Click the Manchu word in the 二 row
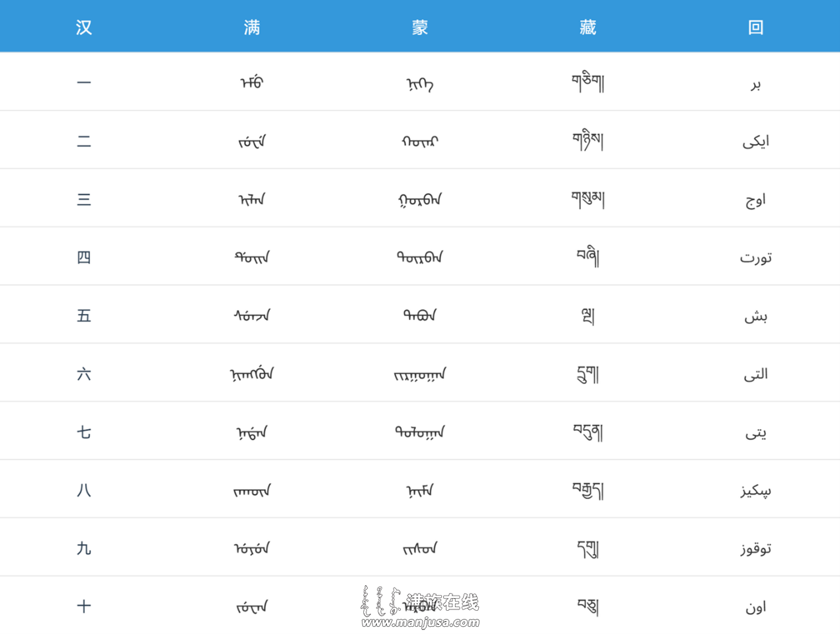This screenshot has height=634, width=840. pyautogui.click(x=252, y=141)
